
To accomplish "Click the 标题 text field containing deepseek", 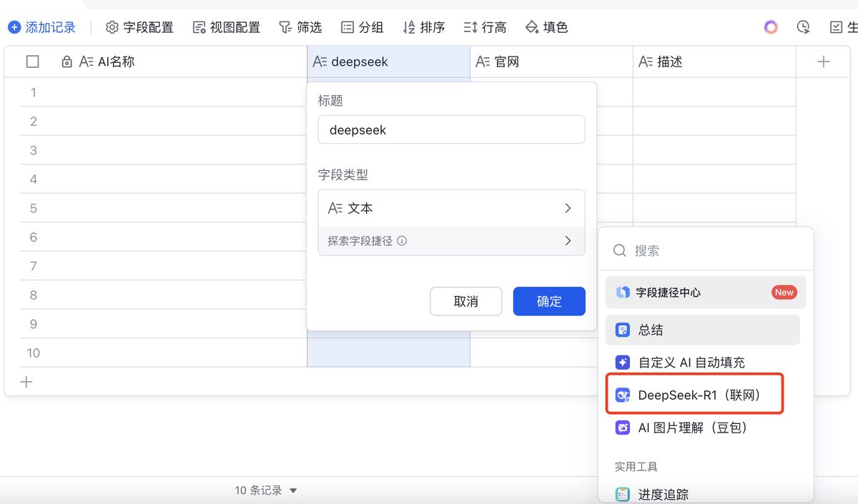I will click(451, 130).
